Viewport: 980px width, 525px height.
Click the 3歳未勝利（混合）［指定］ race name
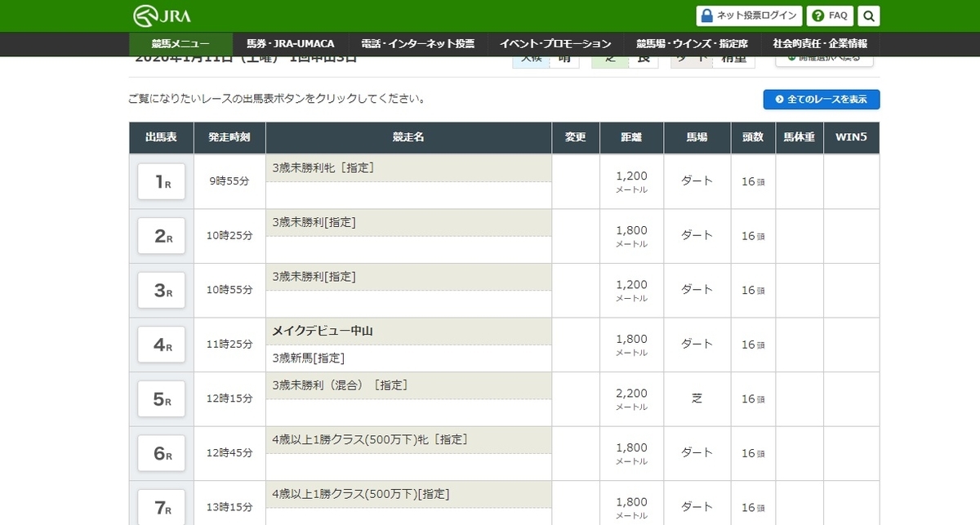pyautogui.click(x=340, y=385)
